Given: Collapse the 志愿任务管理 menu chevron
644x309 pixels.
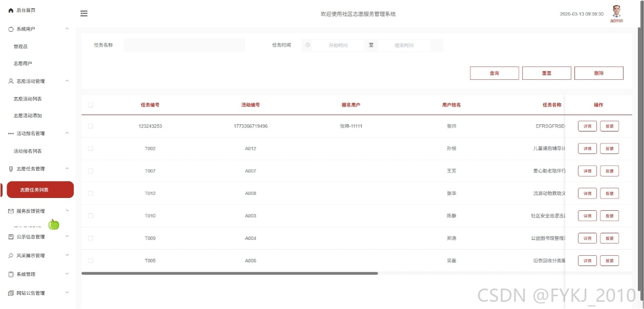Looking at the screenshot, I should click(x=67, y=168).
